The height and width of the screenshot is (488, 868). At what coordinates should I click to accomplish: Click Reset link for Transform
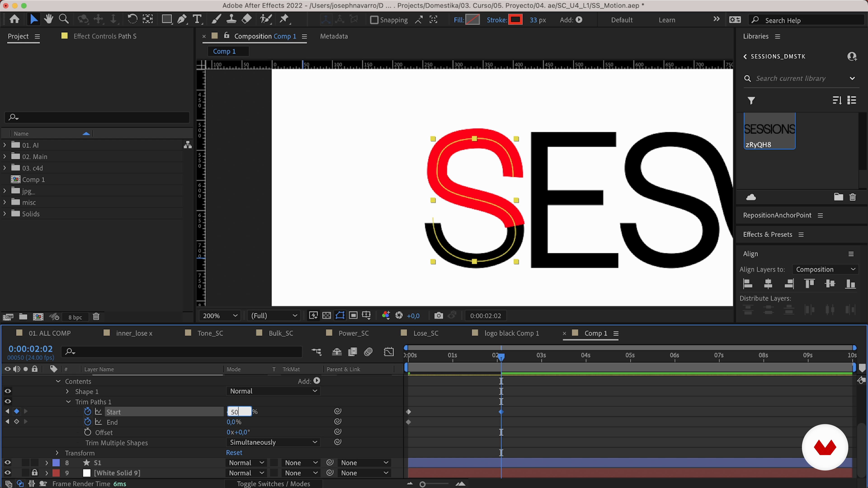[x=234, y=453]
